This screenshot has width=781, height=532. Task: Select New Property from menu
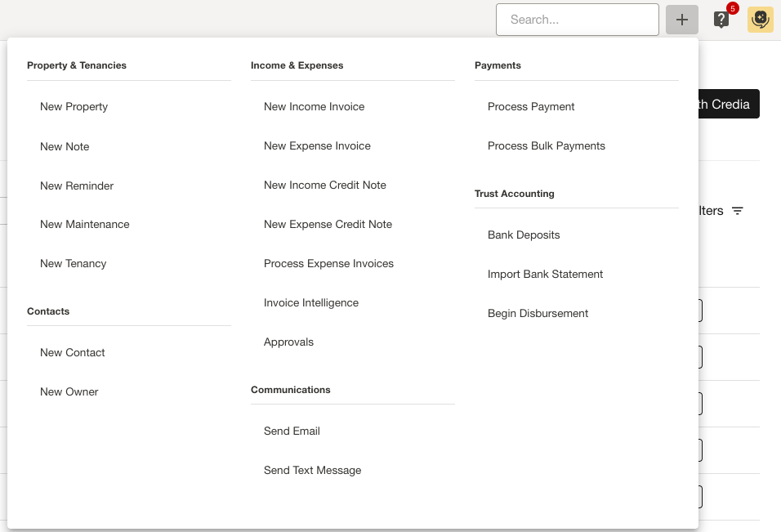74,107
